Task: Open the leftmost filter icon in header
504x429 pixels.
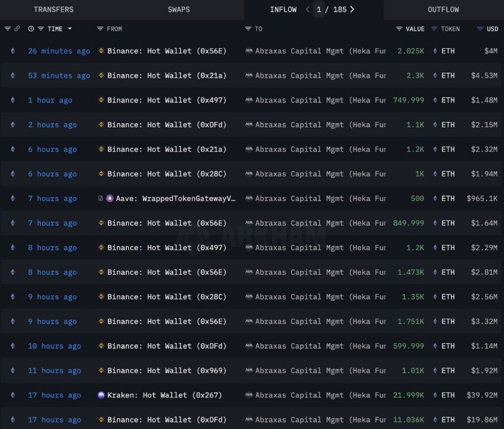Action: click(x=7, y=29)
